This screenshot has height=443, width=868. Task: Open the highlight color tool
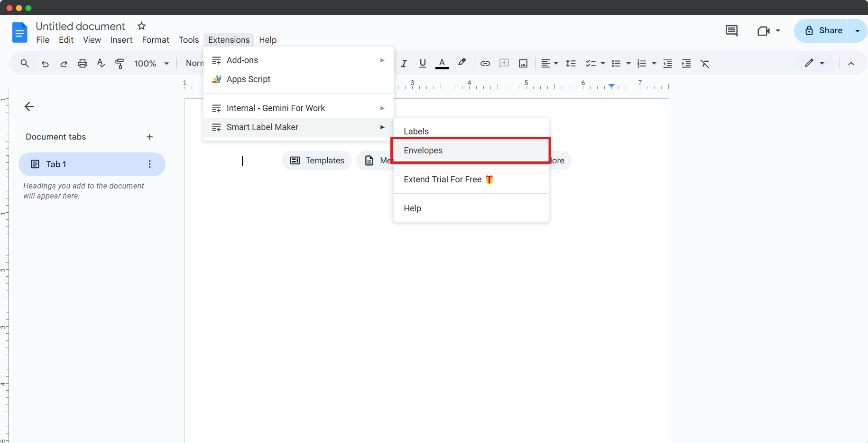[x=462, y=63]
